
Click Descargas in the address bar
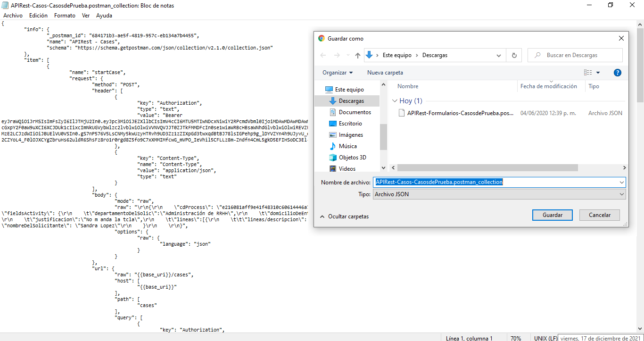pyautogui.click(x=435, y=55)
